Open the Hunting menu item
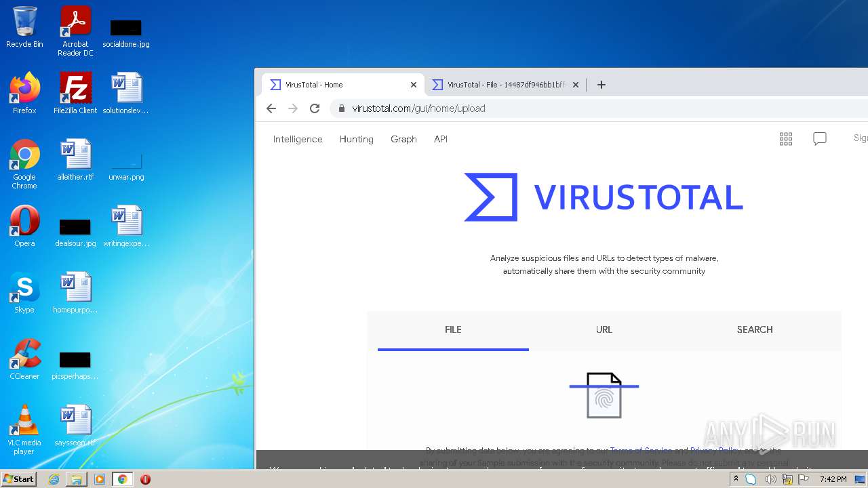Viewport: 868px width, 488px height. tap(357, 139)
